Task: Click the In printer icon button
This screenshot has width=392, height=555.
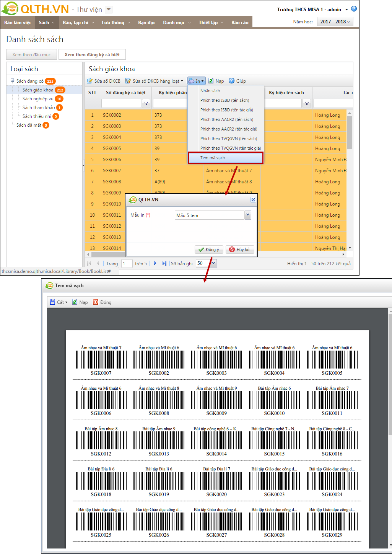Action: [196, 81]
